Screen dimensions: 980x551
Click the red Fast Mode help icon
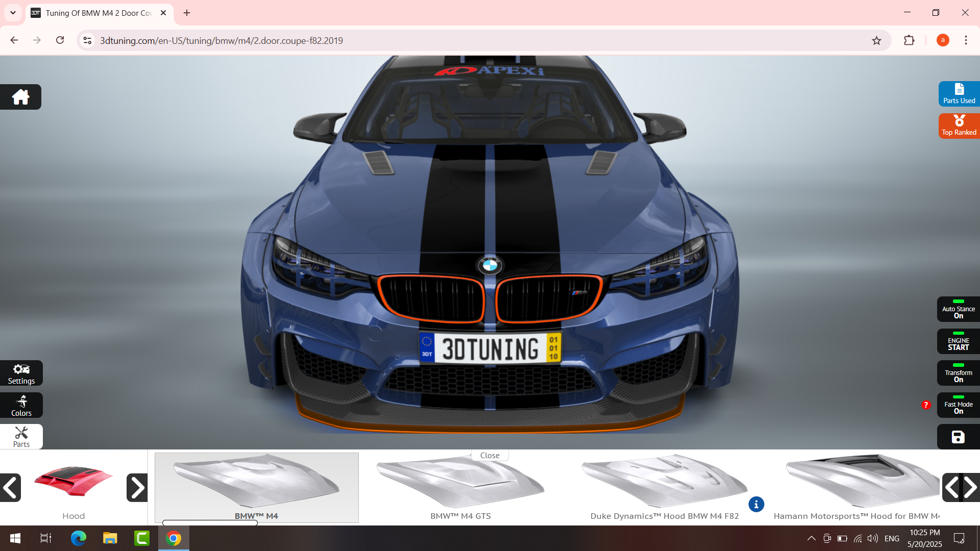point(926,405)
